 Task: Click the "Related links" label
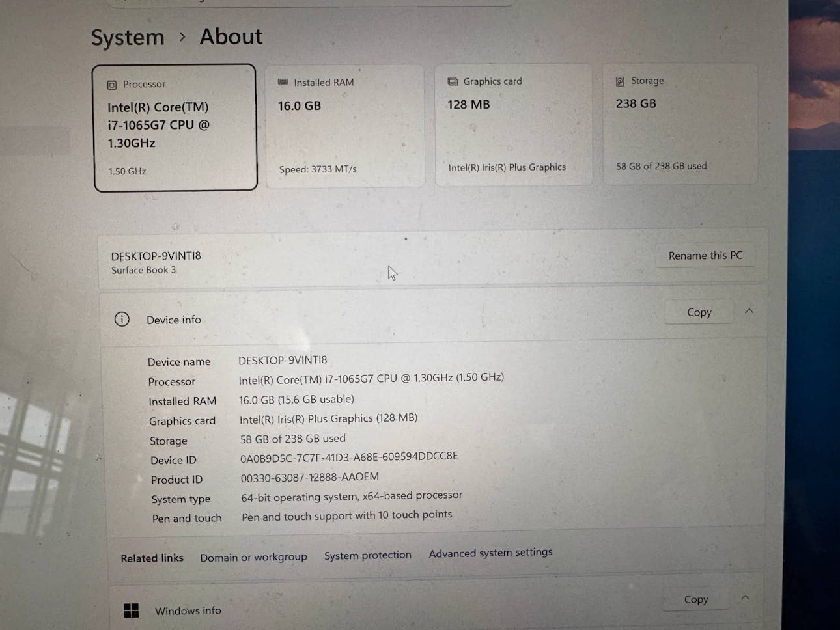pos(152,558)
